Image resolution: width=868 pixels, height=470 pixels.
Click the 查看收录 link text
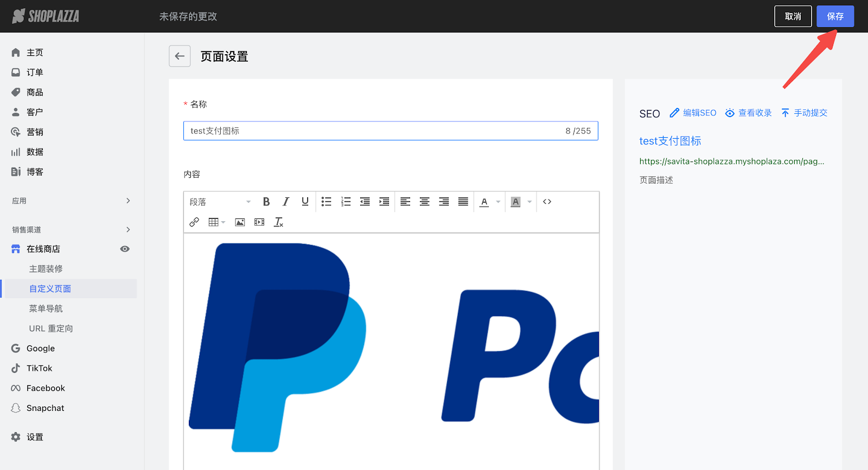coord(755,113)
